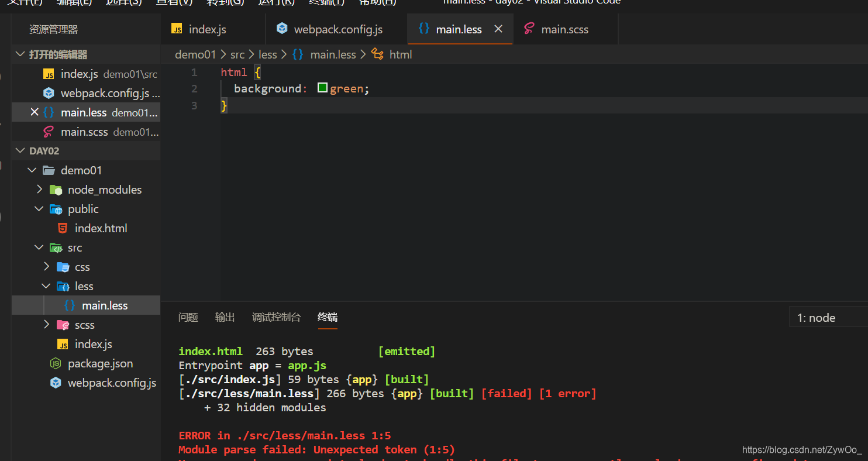Image resolution: width=868 pixels, height=461 pixels.
Task: Expand the scss folder
Action: 46,325
